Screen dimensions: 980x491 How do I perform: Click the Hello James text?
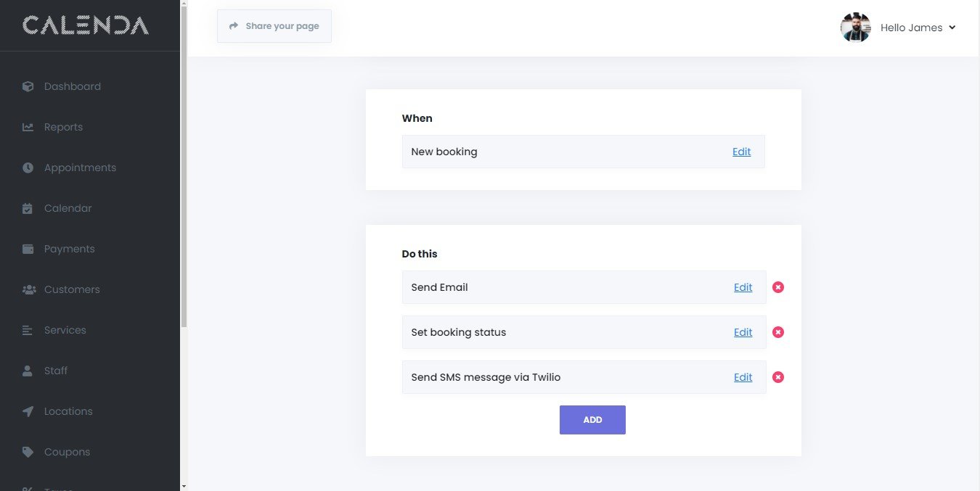click(911, 28)
